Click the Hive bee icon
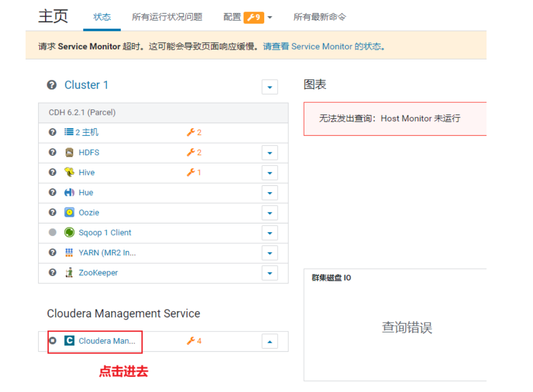This screenshot has height=392, width=533. click(69, 172)
